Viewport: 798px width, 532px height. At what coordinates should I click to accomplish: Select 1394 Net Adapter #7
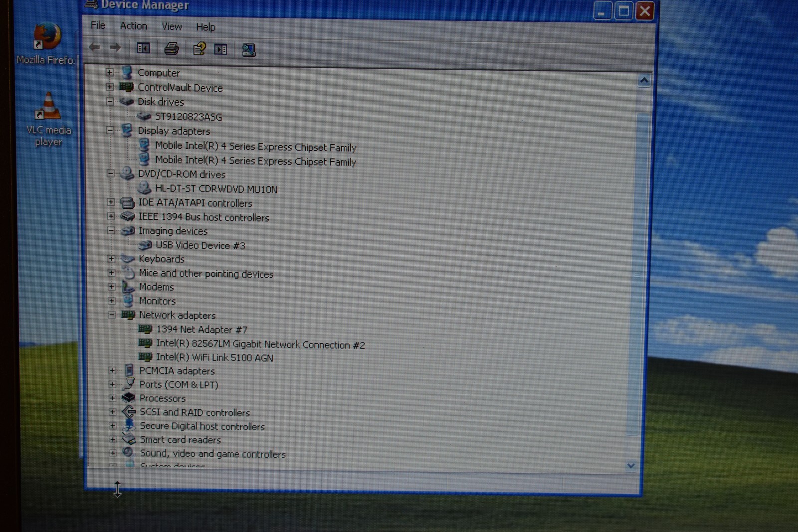(x=201, y=330)
